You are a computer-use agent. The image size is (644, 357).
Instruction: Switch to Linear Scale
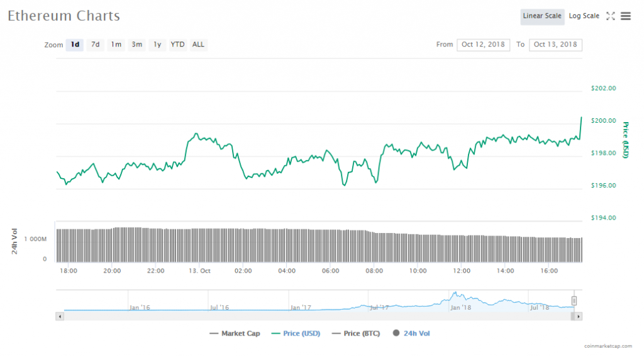point(541,16)
